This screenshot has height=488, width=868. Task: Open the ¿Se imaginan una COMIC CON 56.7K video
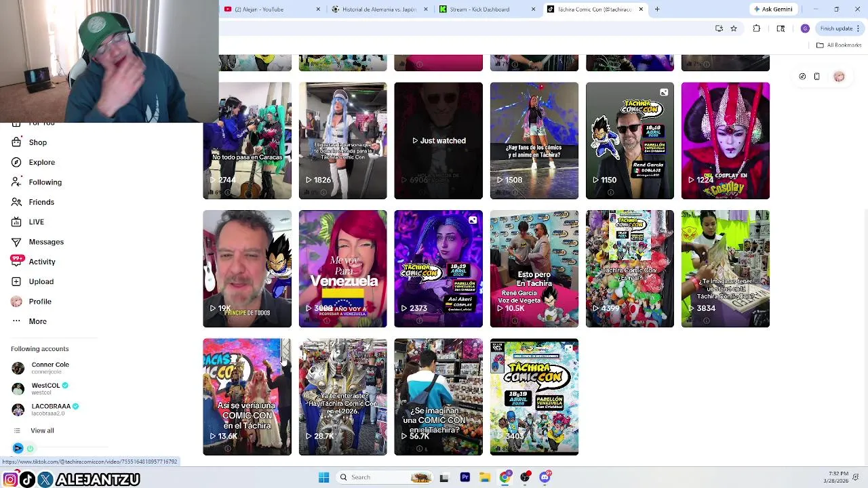point(438,396)
